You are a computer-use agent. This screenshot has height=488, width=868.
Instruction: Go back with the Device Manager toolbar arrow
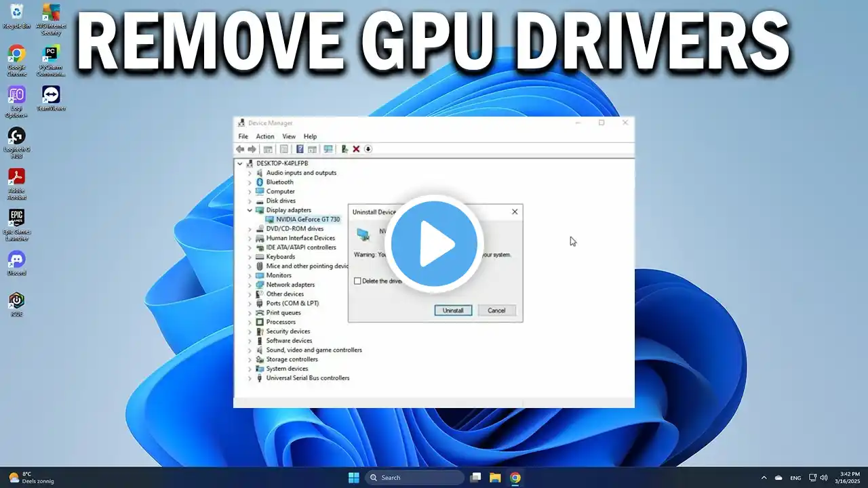[x=240, y=149]
